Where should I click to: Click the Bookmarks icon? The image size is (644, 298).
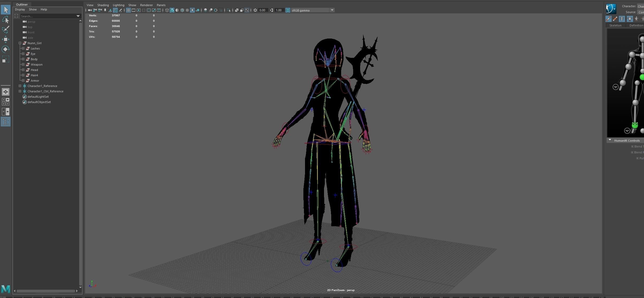click(105, 10)
